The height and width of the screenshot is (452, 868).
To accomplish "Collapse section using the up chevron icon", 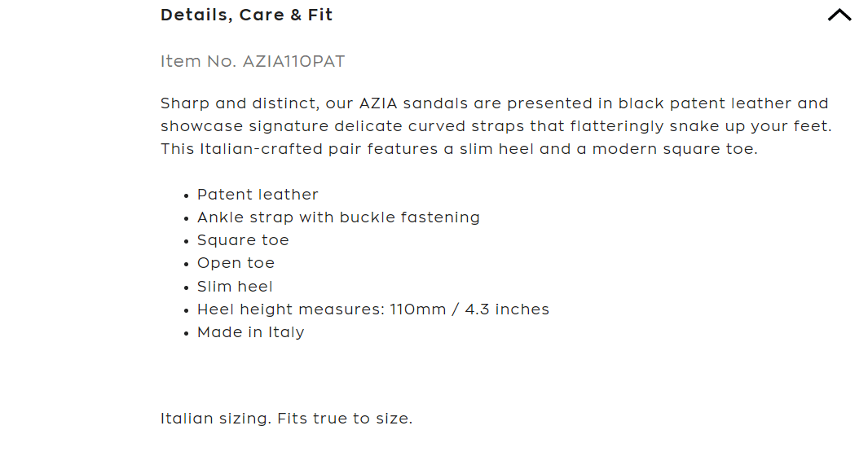I will (839, 15).
